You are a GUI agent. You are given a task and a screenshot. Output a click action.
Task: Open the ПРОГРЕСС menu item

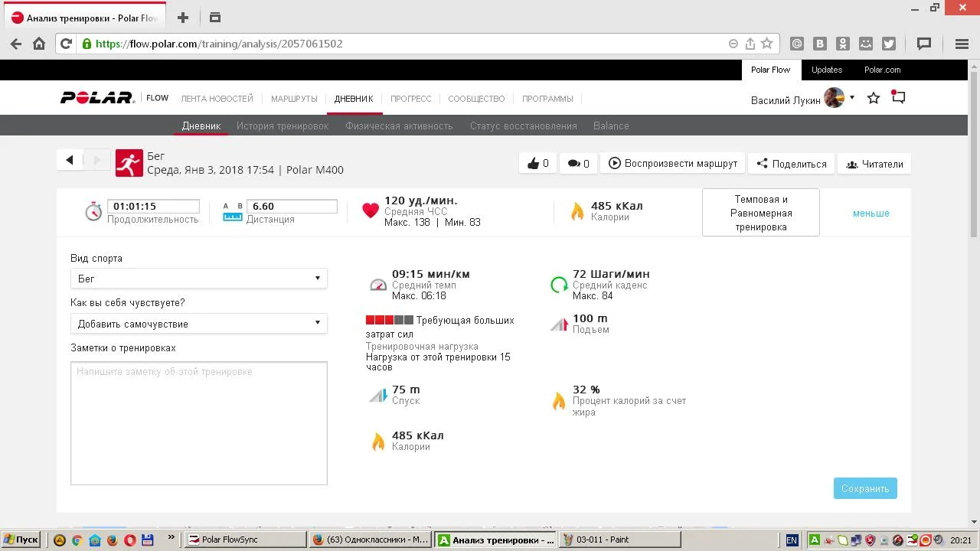(410, 99)
